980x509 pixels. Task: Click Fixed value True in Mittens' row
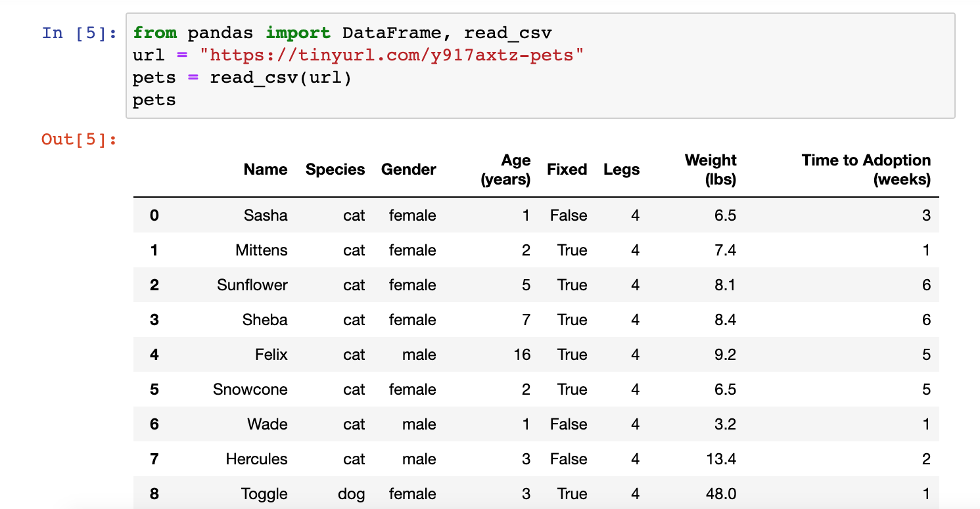click(572, 250)
